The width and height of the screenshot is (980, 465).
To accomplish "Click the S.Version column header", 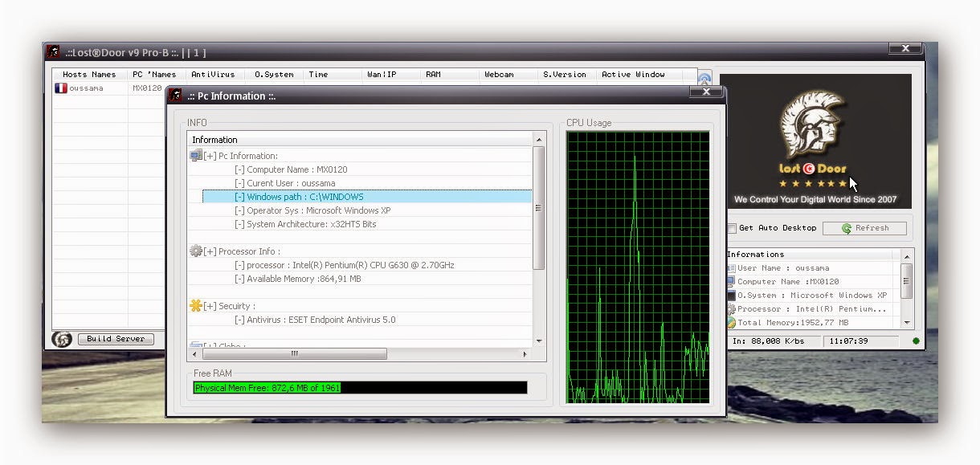I will pos(567,75).
